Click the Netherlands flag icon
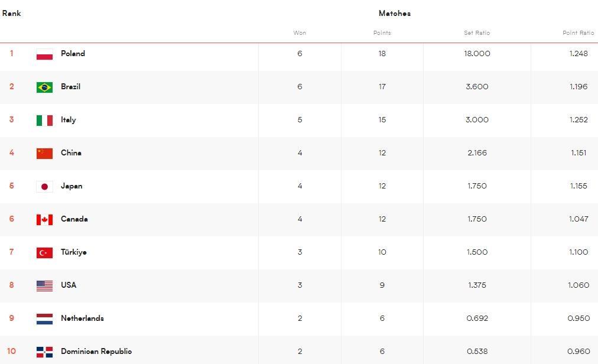This screenshot has width=598, height=364. (x=44, y=319)
